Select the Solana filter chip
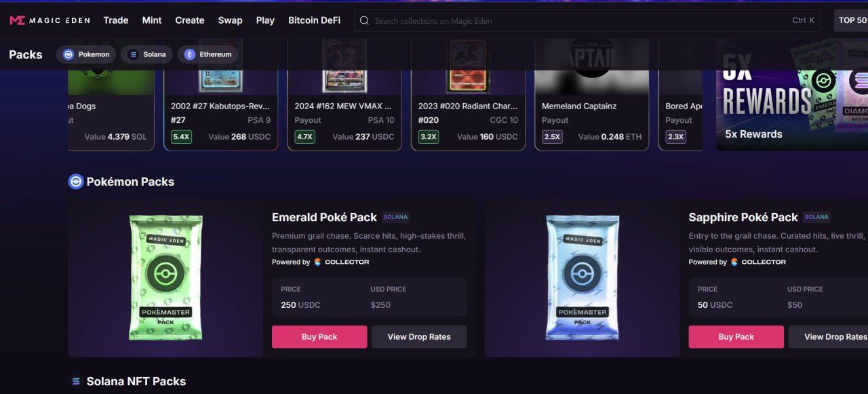The image size is (868, 394). [146, 54]
